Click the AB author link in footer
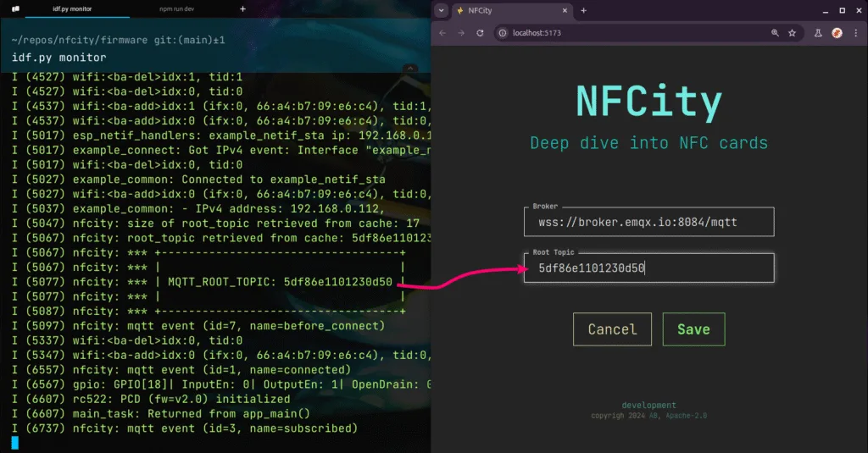 (654, 416)
